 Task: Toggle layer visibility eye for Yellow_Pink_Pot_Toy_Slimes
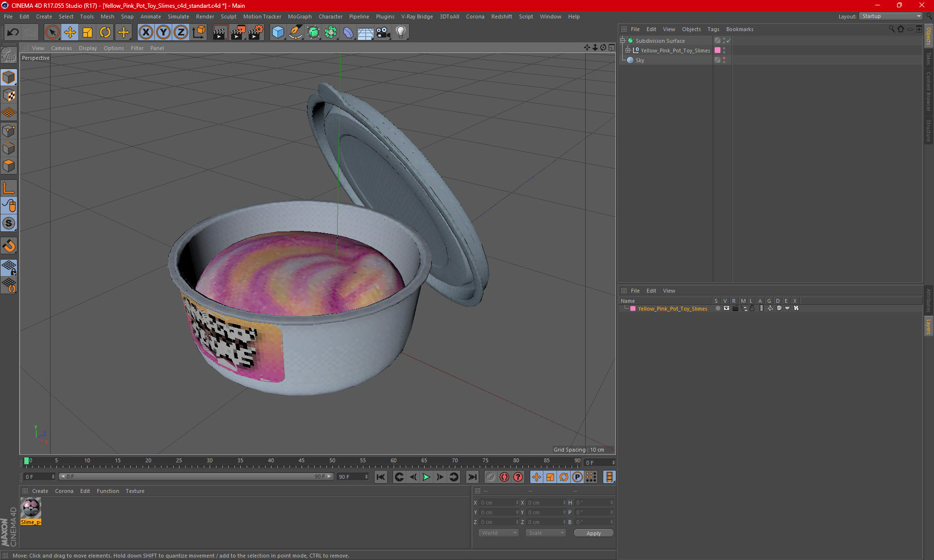pos(726,308)
